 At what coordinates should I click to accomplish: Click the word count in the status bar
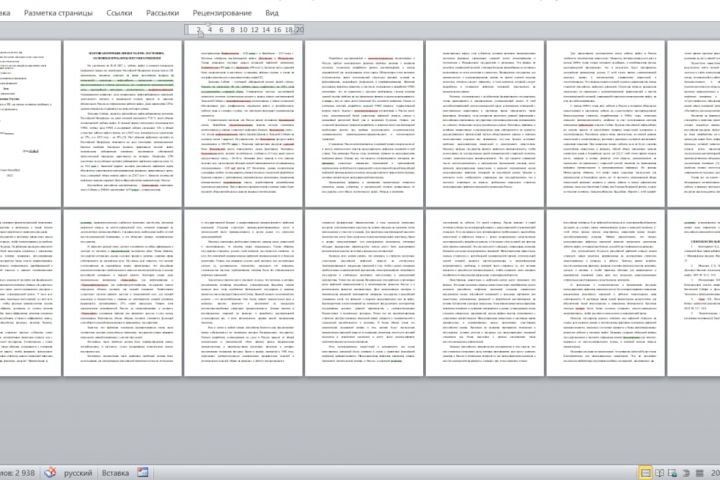pyautogui.click(x=17, y=473)
